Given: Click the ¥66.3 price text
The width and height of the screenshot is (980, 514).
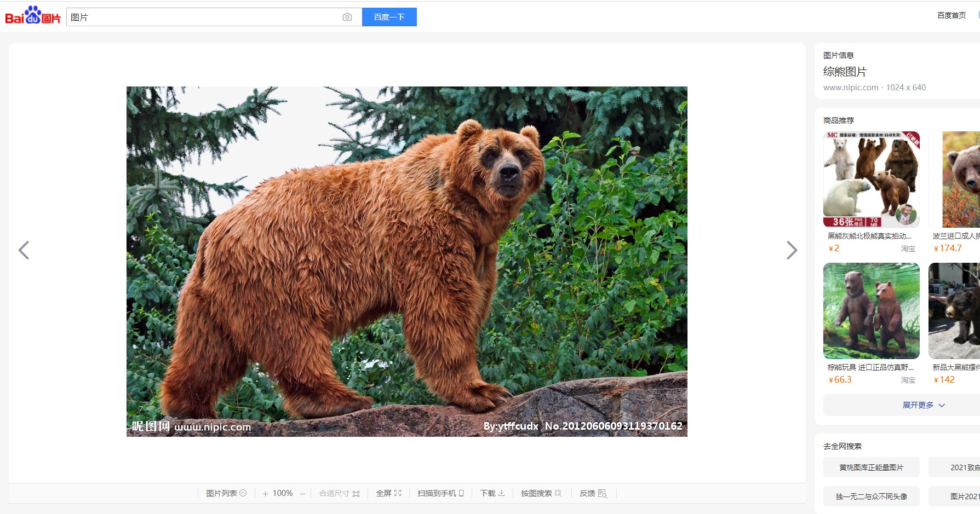Looking at the screenshot, I should coord(840,380).
